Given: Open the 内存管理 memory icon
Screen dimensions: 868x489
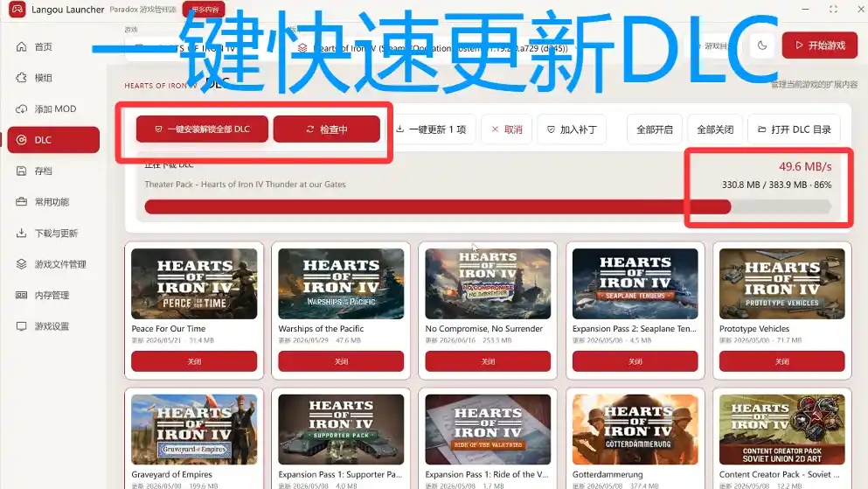Looking at the screenshot, I should pos(21,295).
